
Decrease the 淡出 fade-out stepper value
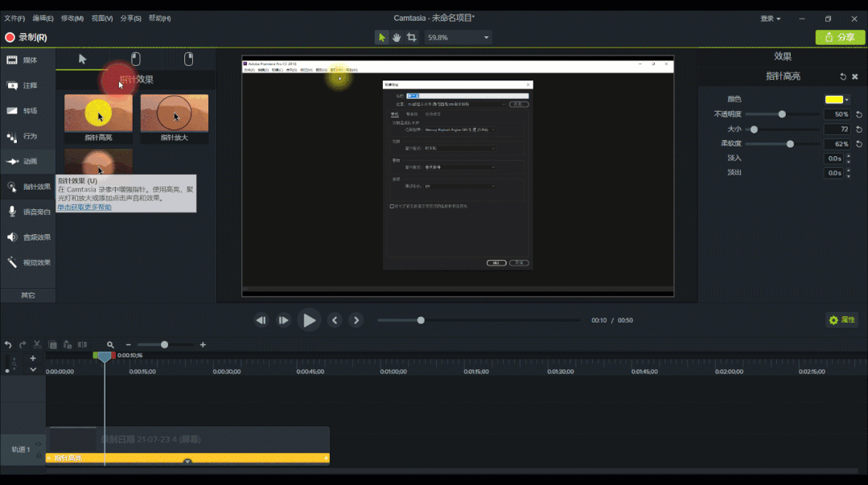point(849,175)
